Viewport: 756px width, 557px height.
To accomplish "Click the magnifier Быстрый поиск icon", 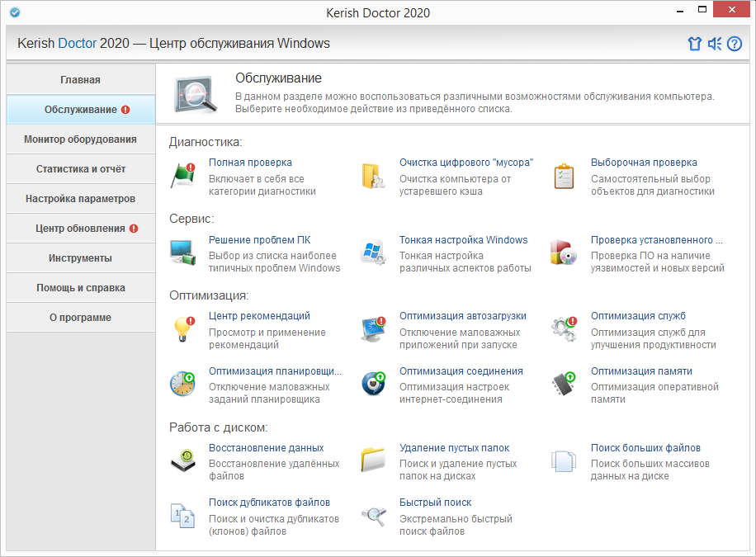I will [374, 516].
